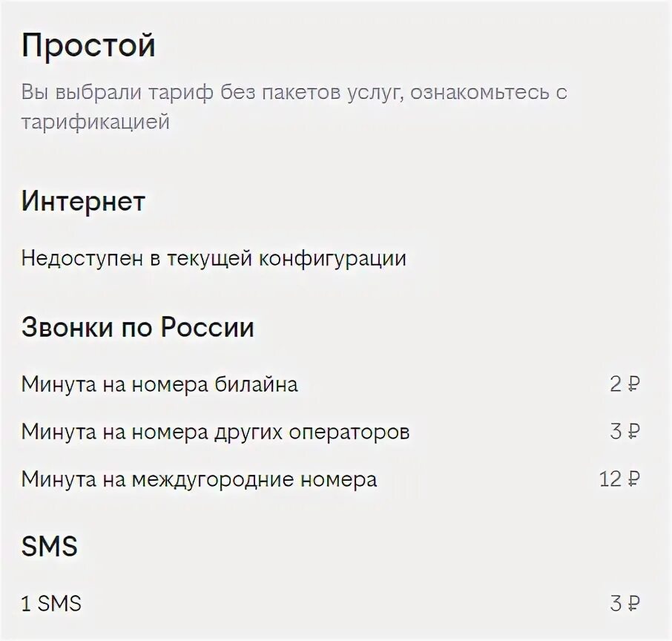Open the "Интернет" section heading
The height and width of the screenshot is (641, 672).
[84, 201]
